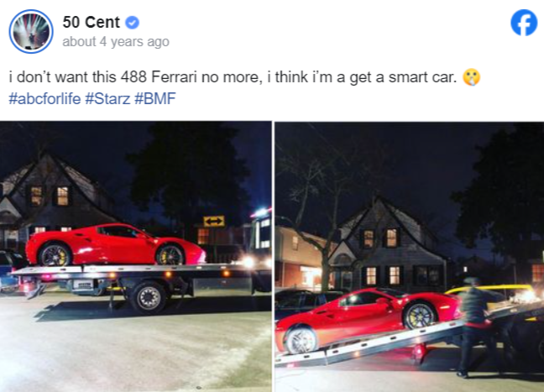
Task: Open the #Starz hashtag link
Action: coord(107,98)
